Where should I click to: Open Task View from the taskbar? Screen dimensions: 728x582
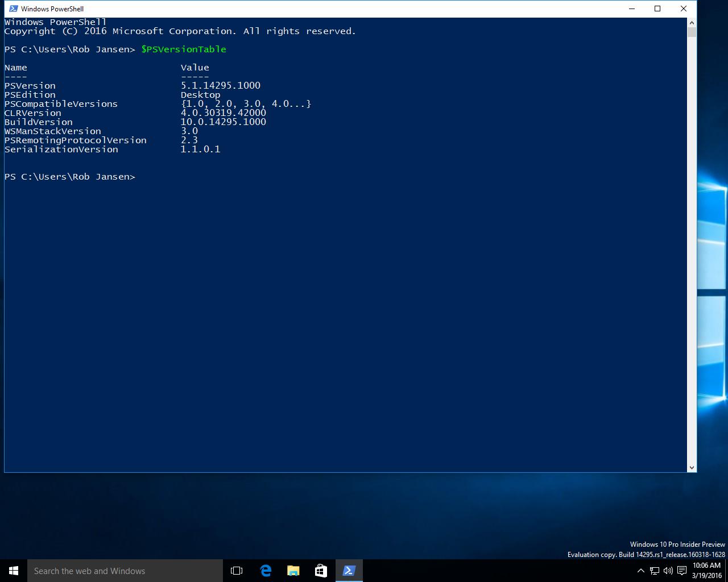point(237,571)
